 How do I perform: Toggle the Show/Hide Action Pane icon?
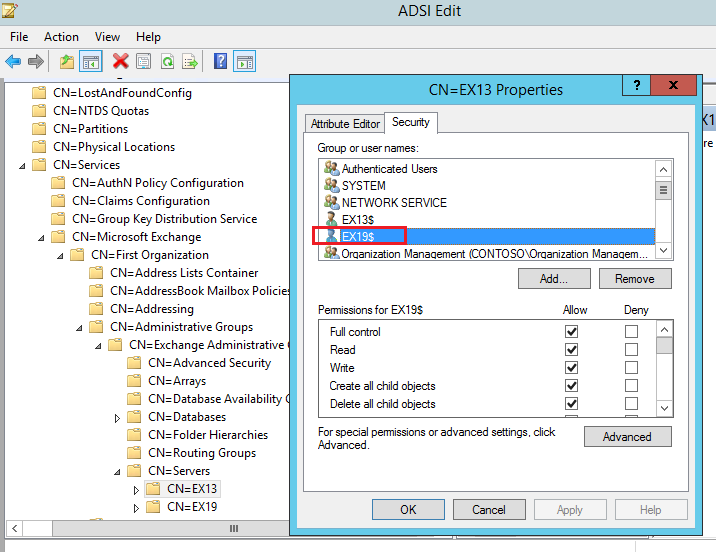[x=245, y=62]
